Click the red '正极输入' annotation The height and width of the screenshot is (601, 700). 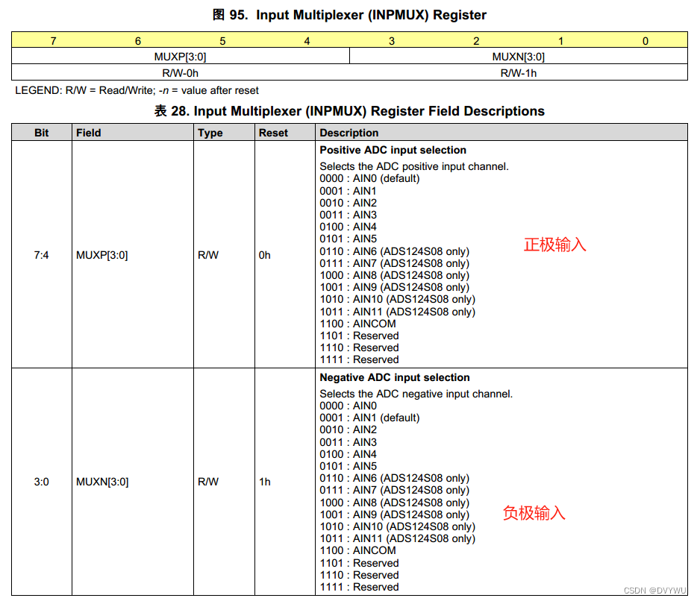click(x=555, y=245)
